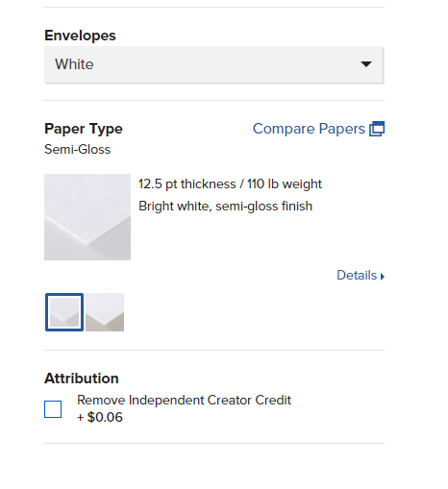Click the 12.5 pt thickness description
Screen dimensions: 448x489
coord(187,184)
